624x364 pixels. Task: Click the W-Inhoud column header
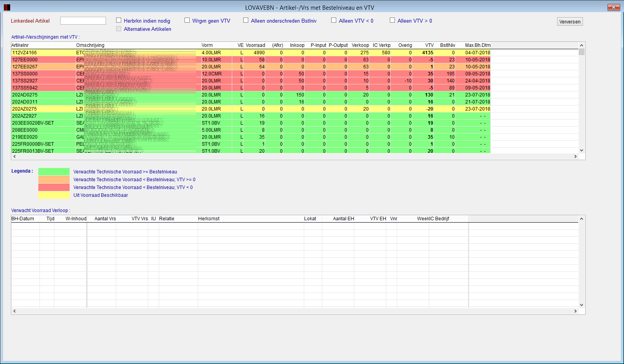click(x=76, y=219)
